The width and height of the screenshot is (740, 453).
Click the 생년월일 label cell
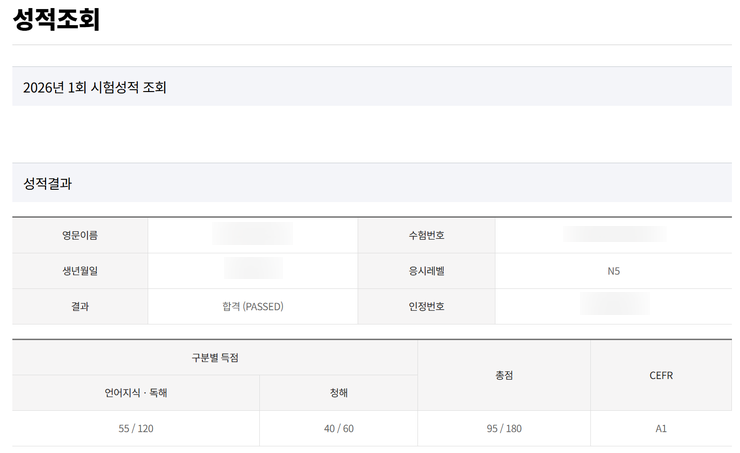[x=80, y=271]
